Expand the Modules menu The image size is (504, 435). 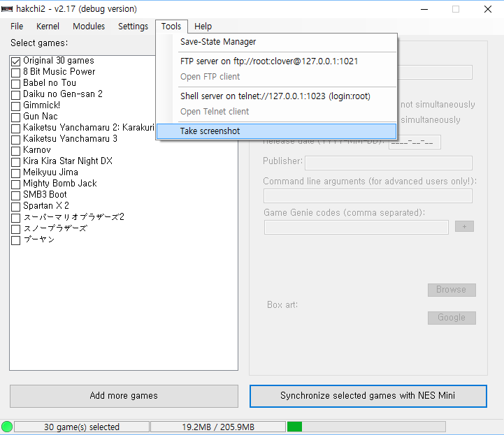point(89,27)
